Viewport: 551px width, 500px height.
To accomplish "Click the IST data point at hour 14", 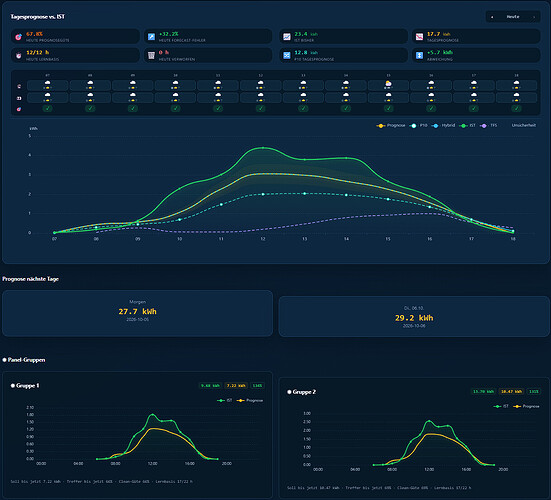I will click(x=346, y=158).
